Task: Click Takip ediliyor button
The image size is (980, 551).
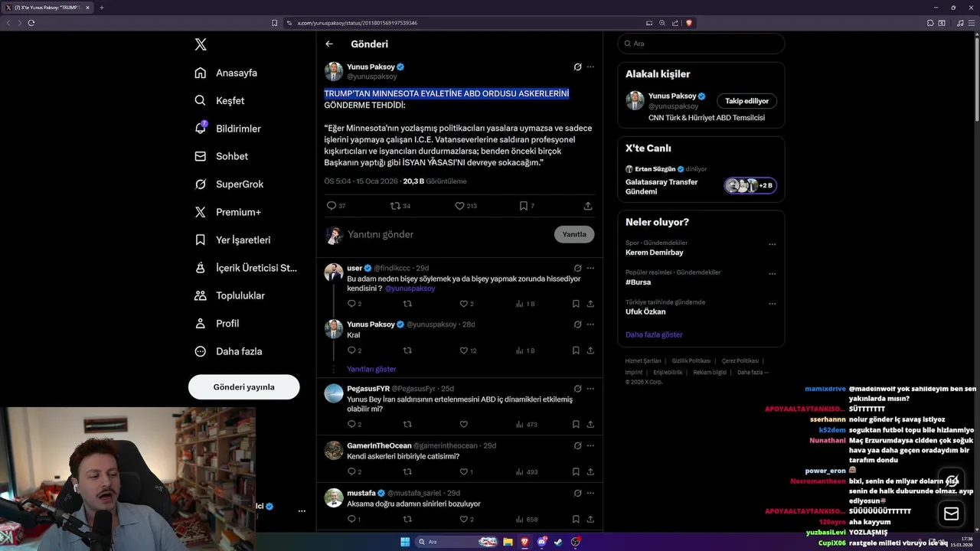Action: (x=747, y=101)
